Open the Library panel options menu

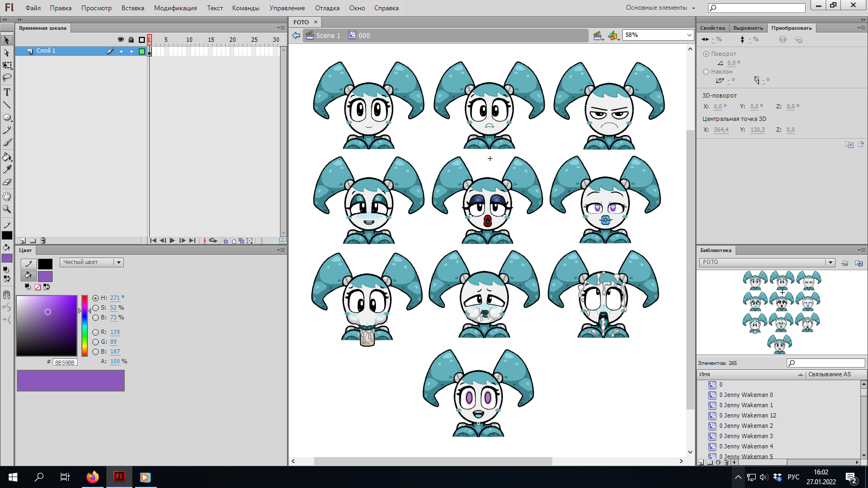(x=861, y=251)
